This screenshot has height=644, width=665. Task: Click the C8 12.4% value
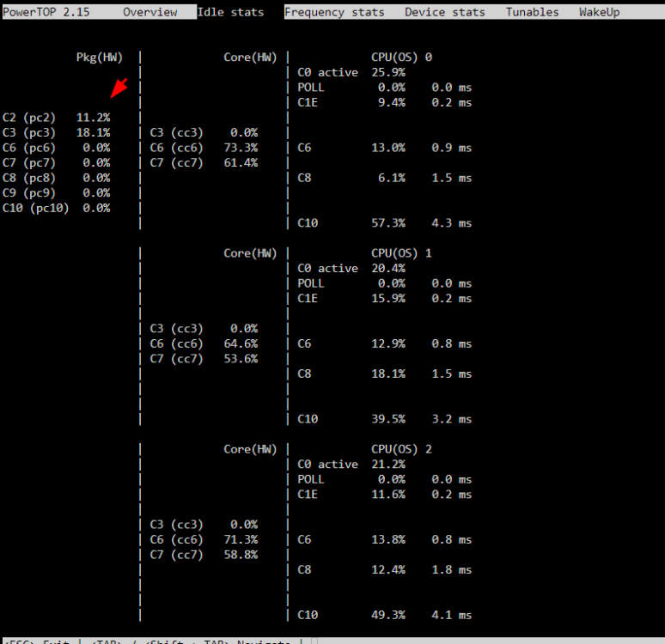click(x=388, y=570)
